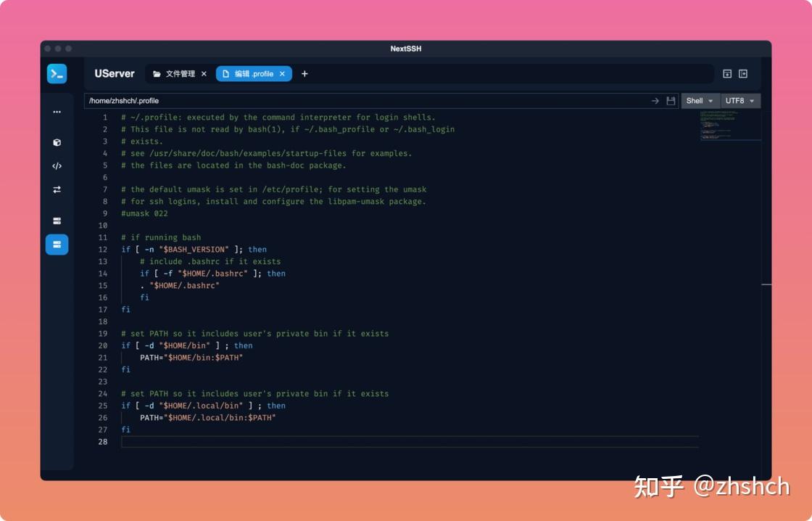Open the more options ellipsis icon in sidebar

57,111
